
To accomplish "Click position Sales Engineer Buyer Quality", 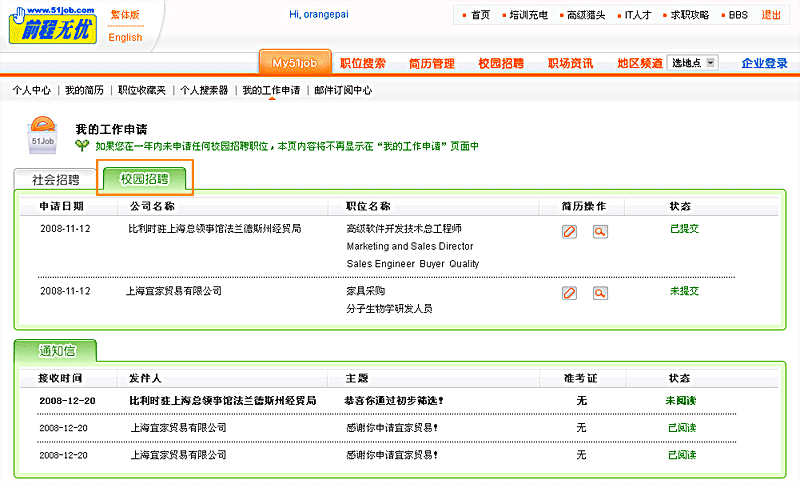I will 413,264.
